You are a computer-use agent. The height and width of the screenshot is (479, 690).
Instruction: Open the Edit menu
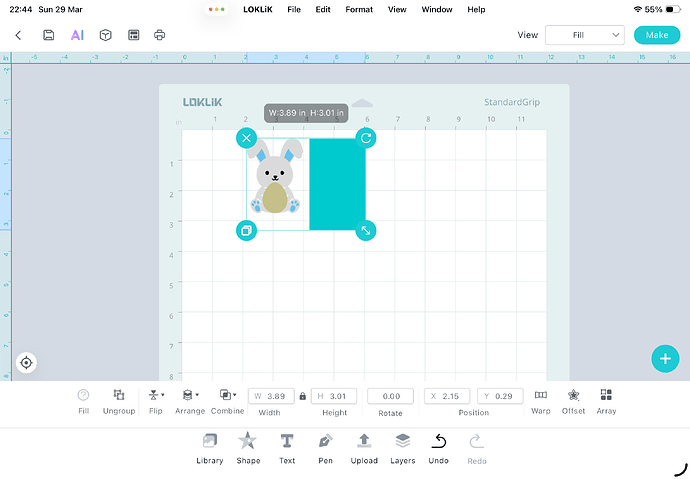pos(323,9)
